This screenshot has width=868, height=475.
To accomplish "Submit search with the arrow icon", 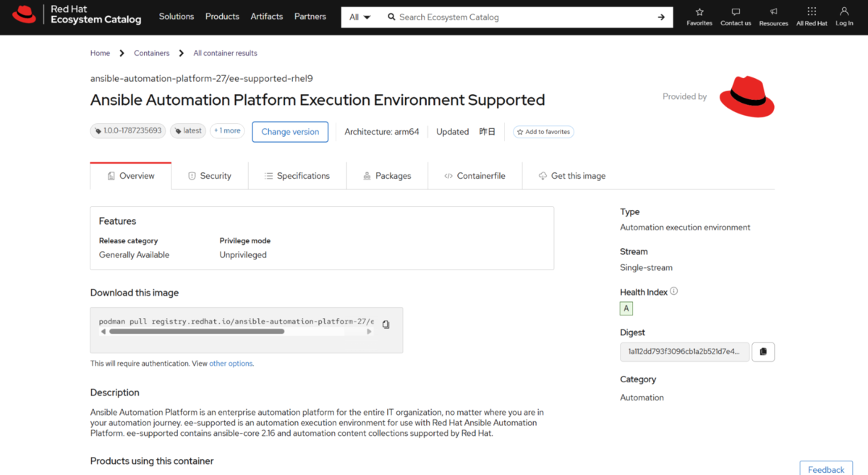I will 661,17.
